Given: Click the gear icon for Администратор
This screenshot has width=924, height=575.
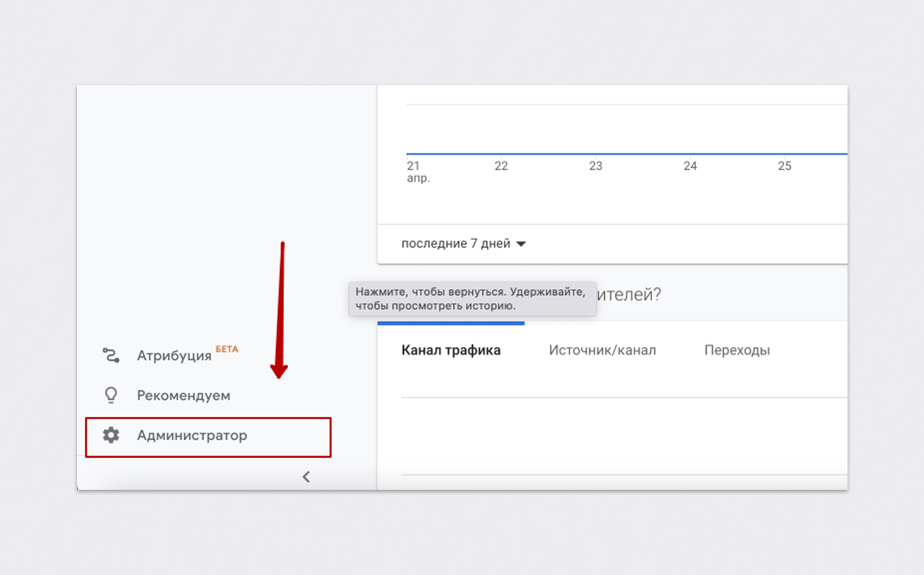Looking at the screenshot, I should tap(111, 435).
